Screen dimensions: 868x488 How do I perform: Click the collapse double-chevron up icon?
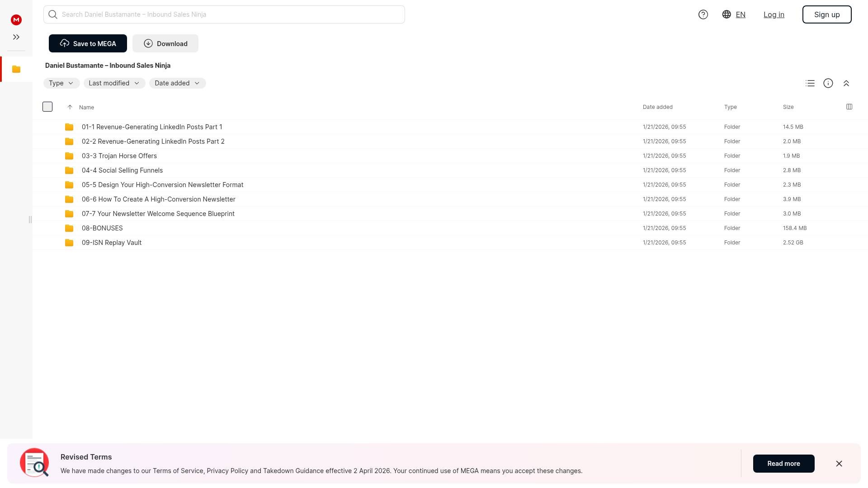point(846,83)
